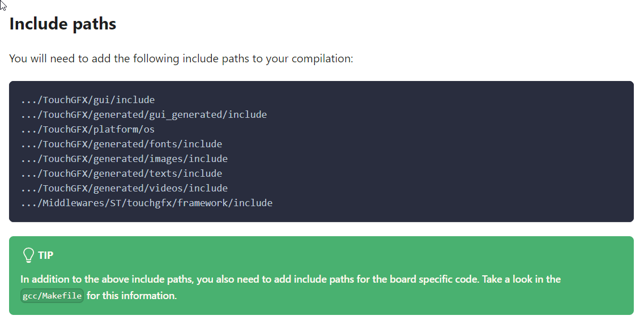The height and width of the screenshot is (324, 644).
Task: Select the .../TouchGFX/platform/os line
Action: pos(88,130)
